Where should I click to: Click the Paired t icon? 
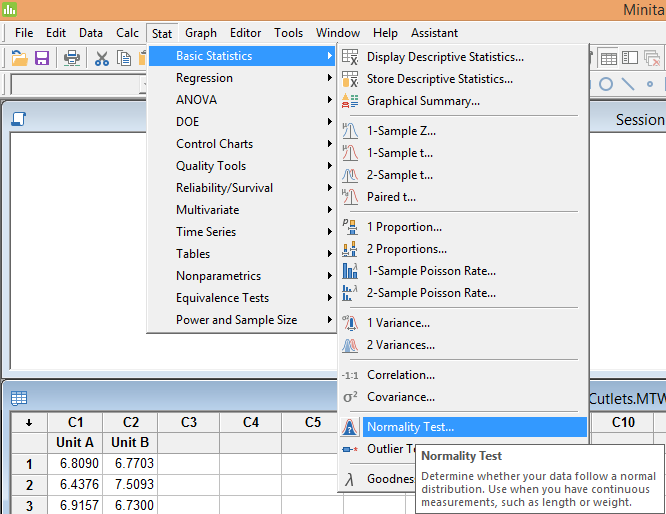(x=350, y=197)
